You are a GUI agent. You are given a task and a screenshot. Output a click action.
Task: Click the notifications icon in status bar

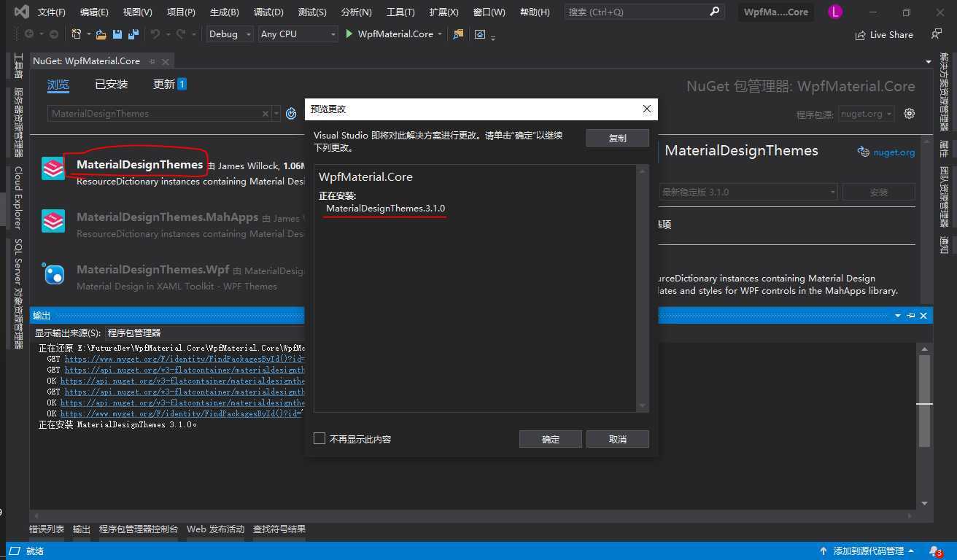(936, 551)
